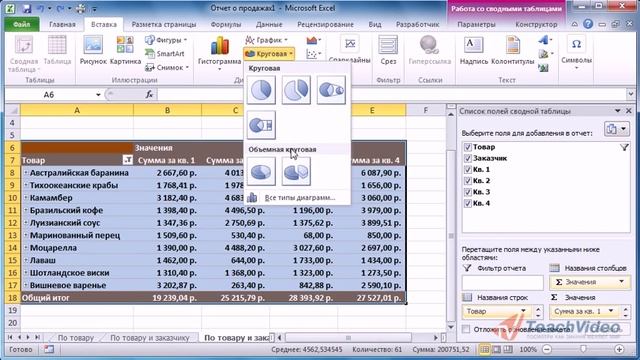The height and width of the screenshot is (360, 640).
Task: Open the area chart gallery icon
Action: pos(313,40)
